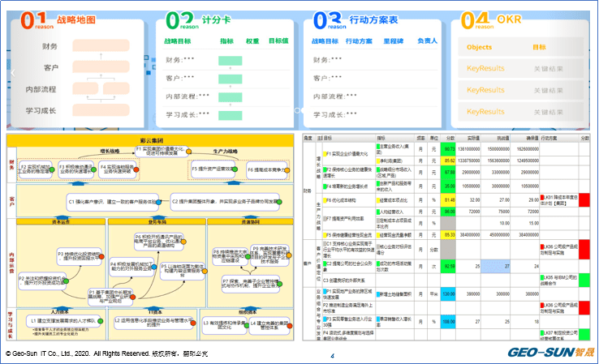Click the red flag icon beside LK01
Screen dimensions: 599x364
coord(542,198)
